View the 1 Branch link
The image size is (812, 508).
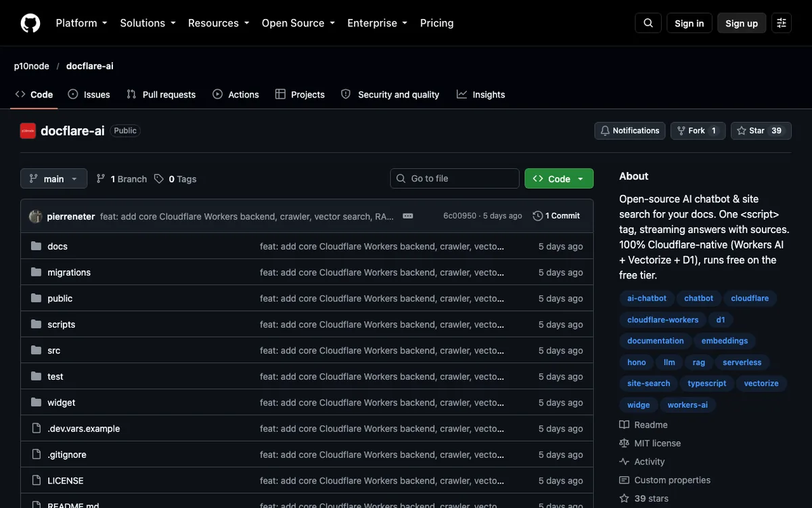(122, 179)
